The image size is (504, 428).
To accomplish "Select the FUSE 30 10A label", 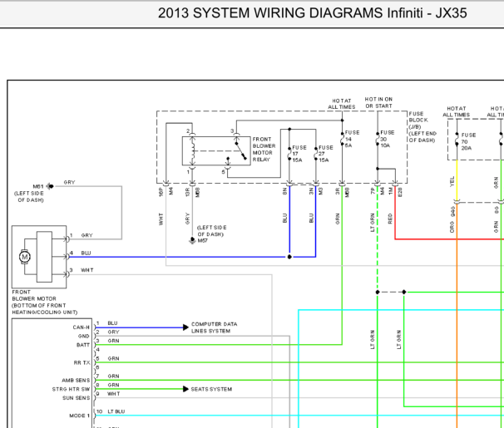I will coord(388,139).
